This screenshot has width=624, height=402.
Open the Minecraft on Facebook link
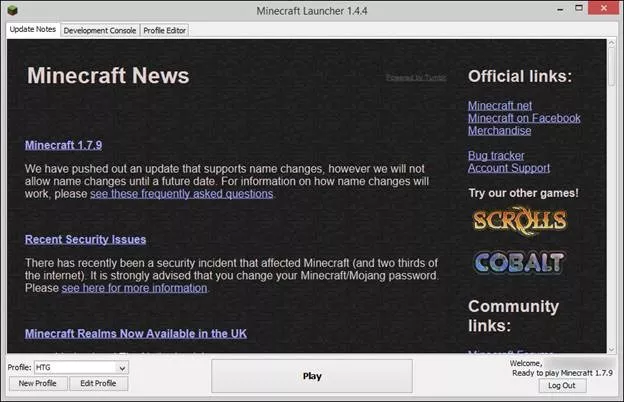coord(524,118)
